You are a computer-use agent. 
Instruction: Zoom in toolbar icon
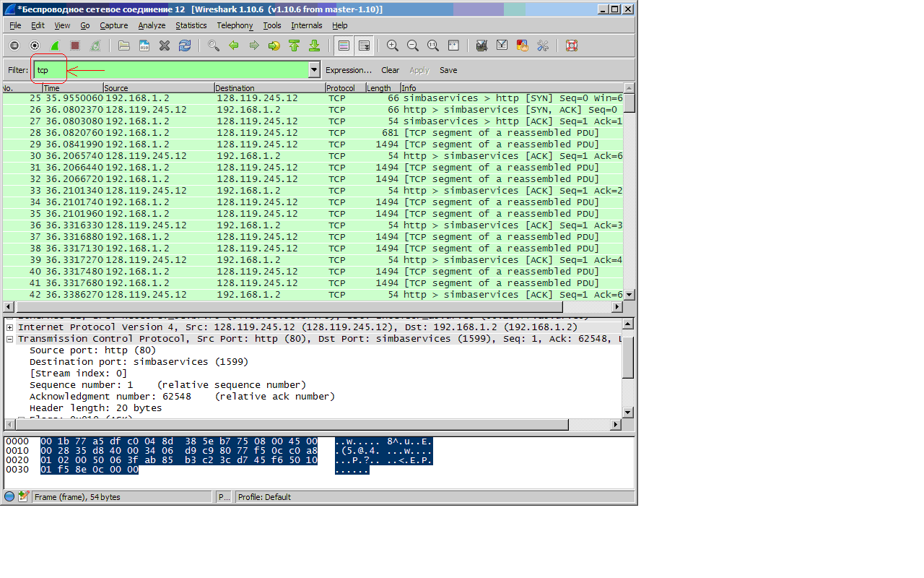[x=393, y=46]
